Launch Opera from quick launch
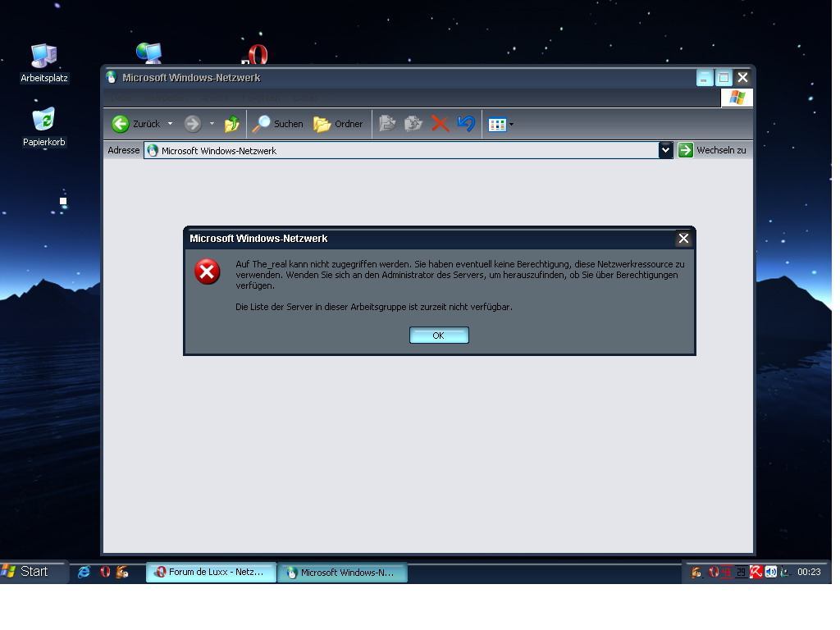 coord(105,572)
